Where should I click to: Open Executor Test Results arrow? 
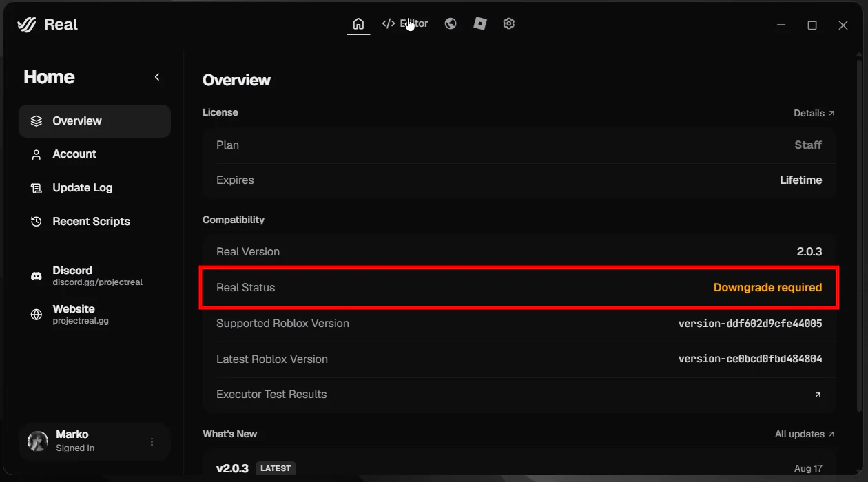pyautogui.click(x=818, y=395)
